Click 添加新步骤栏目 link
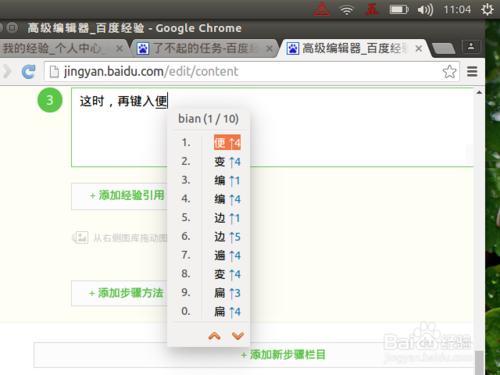500x375 pixels. coord(283,355)
